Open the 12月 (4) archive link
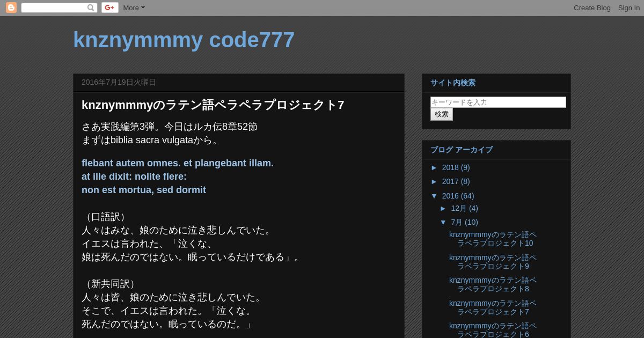 (x=464, y=208)
